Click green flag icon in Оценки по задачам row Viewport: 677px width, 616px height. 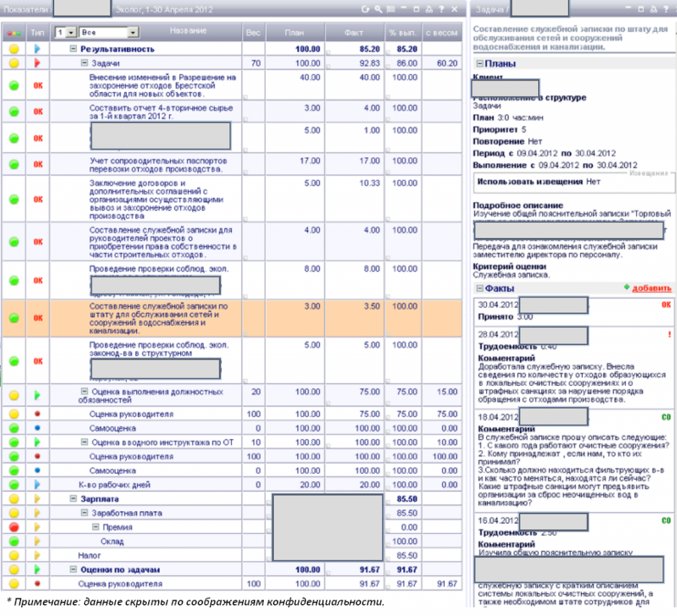click(x=38, y=570)
